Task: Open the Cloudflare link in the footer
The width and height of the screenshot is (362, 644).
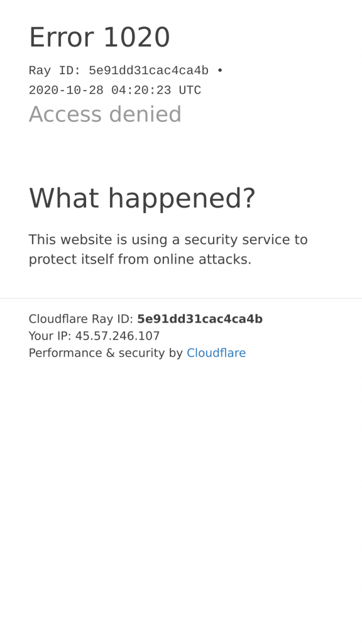Action: pyautogui.click(x=216, y=353)
